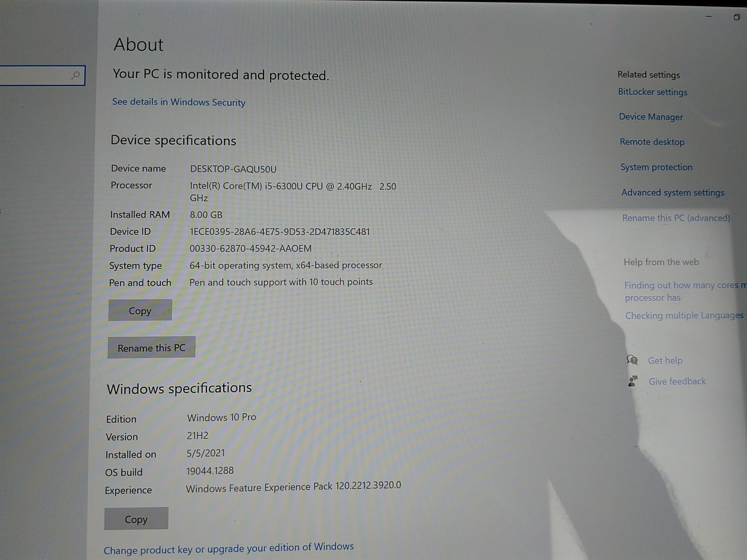Open Advanced system settings
The height and width of the screenshot is (560, 747).
[673, 192]
